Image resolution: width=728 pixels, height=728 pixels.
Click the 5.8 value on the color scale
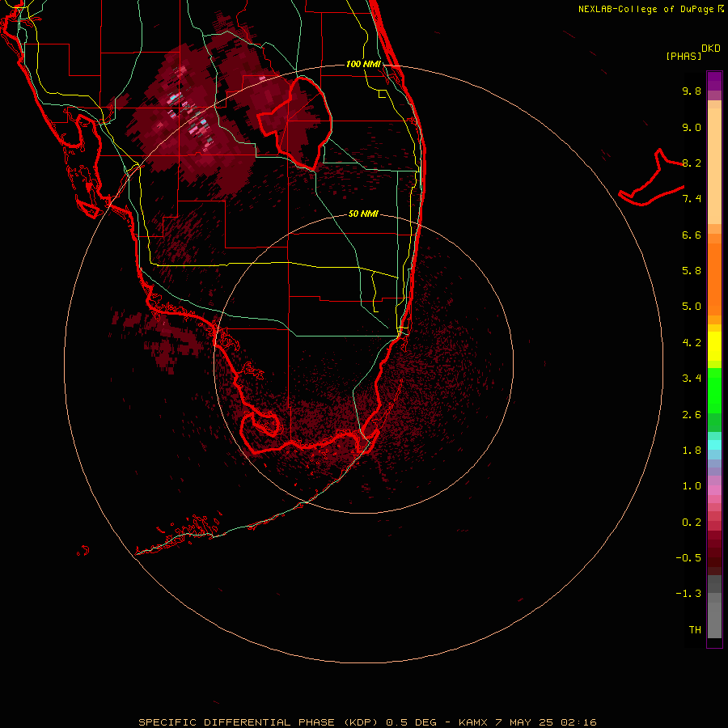[x=692, y=271]
